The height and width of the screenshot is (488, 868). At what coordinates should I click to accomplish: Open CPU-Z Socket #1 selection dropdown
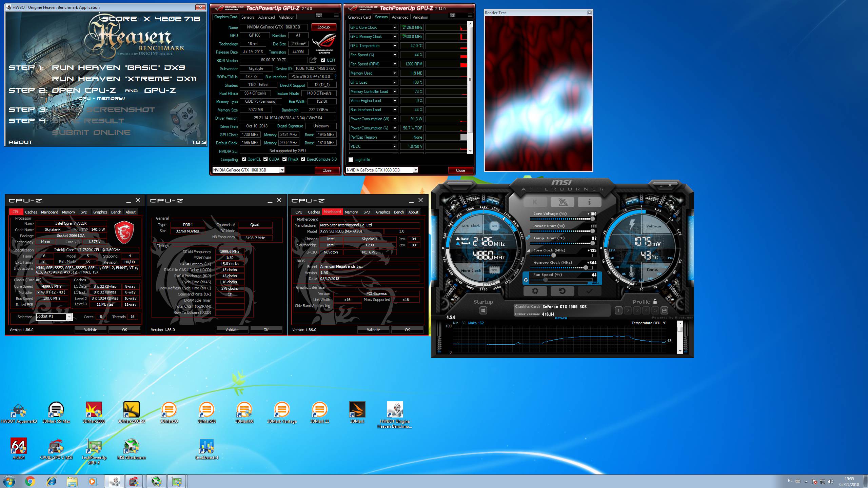(69, 317)
